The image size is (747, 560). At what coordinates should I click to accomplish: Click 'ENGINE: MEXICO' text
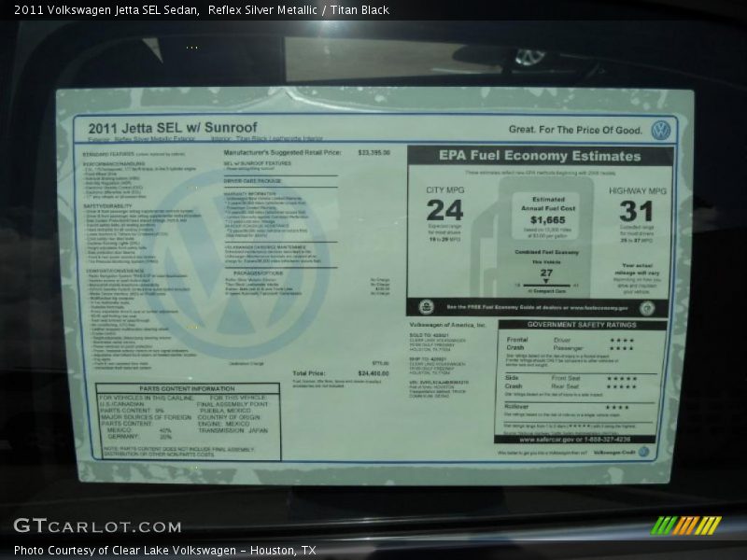click(x=223, y=424)
